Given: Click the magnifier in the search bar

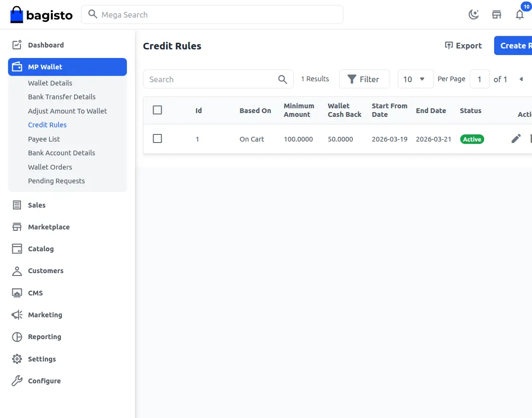Looking at the screenshot, I should [283, 79].
